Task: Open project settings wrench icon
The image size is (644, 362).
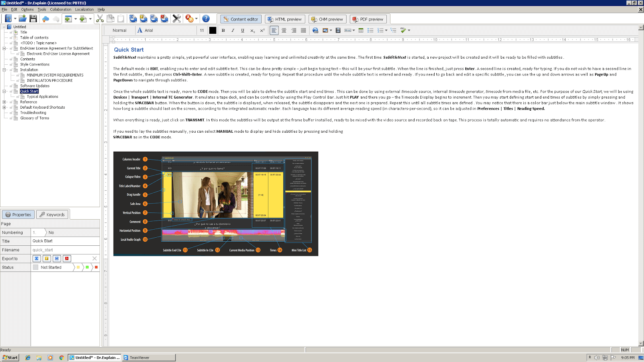Action: click(177, 19)
